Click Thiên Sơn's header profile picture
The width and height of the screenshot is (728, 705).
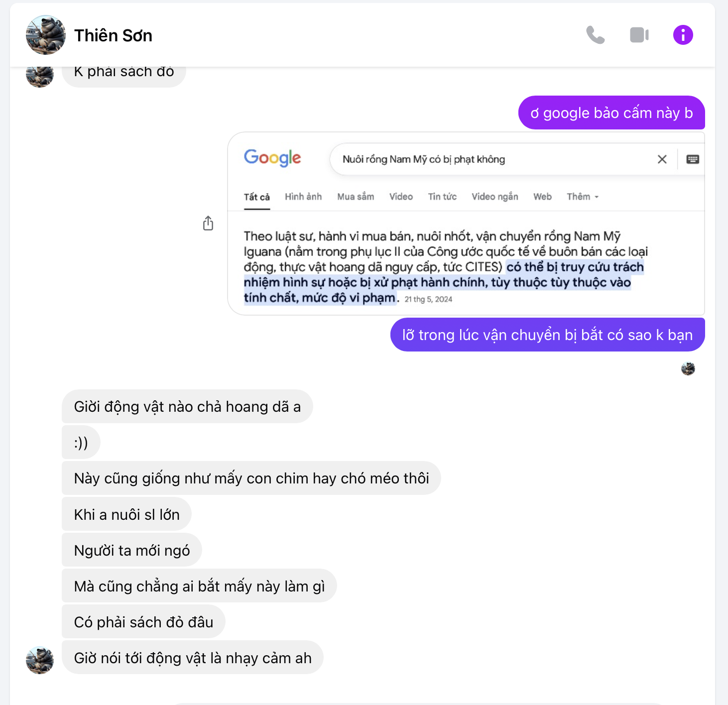45,35
